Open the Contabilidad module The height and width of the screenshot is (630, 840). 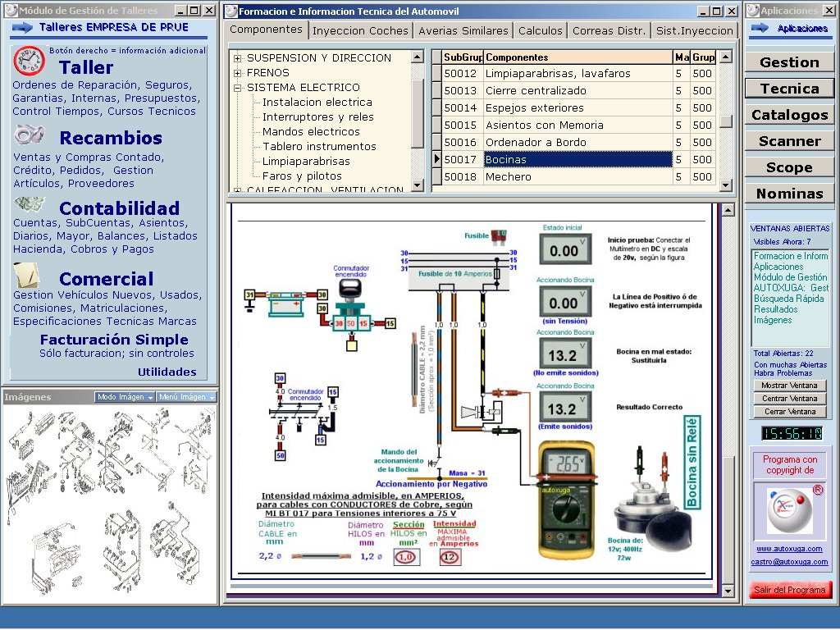tap(119, 208)
